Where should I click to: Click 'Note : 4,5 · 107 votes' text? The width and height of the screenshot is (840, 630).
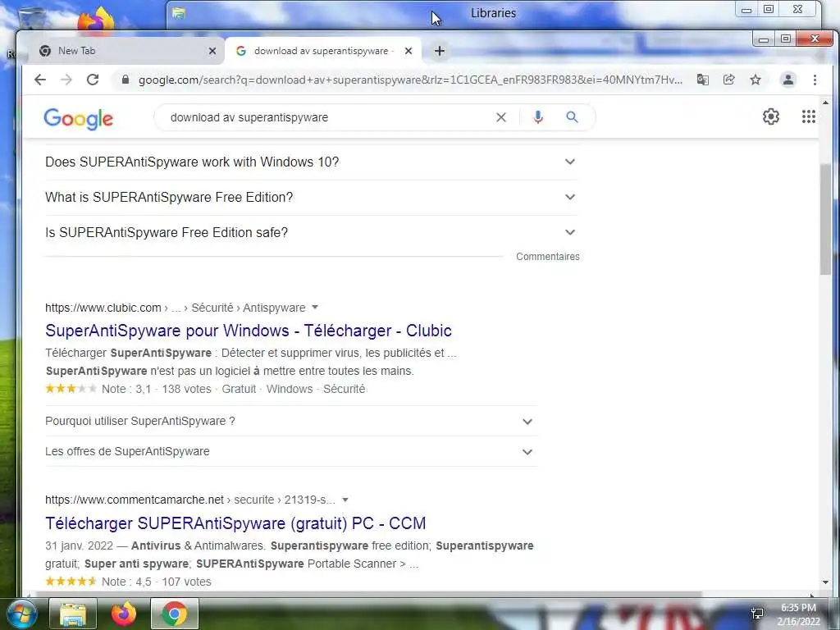click(x=157, y=582)
